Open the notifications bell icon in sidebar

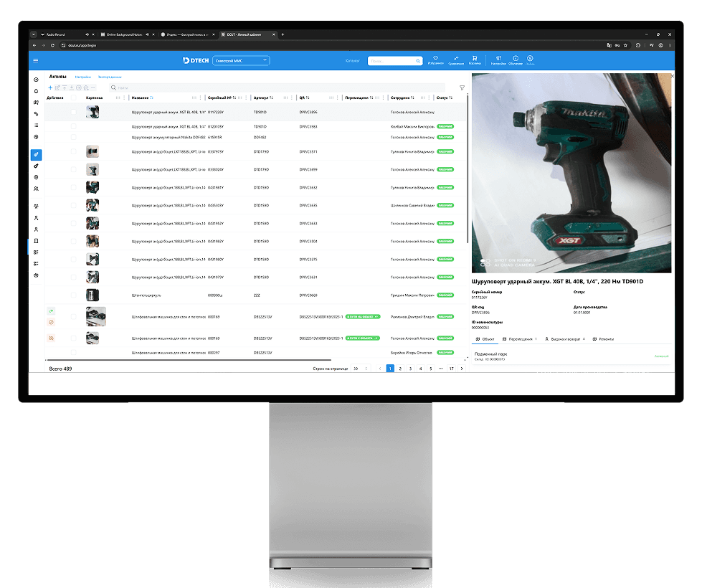tap(37, 91)
